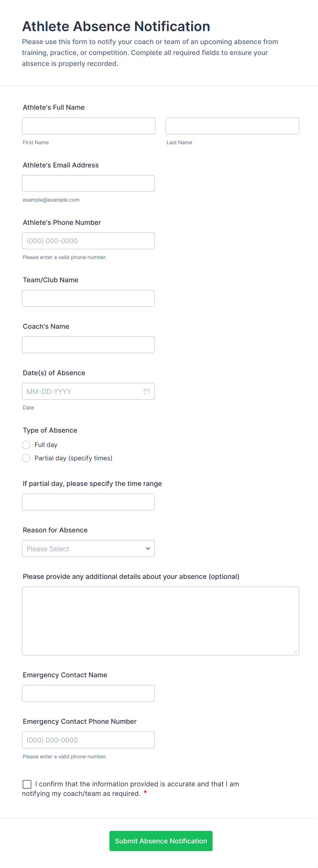The height and width of the screenshot is (868, 318).
Task: Choose Partial day (specify times) option
Action: 26,458
